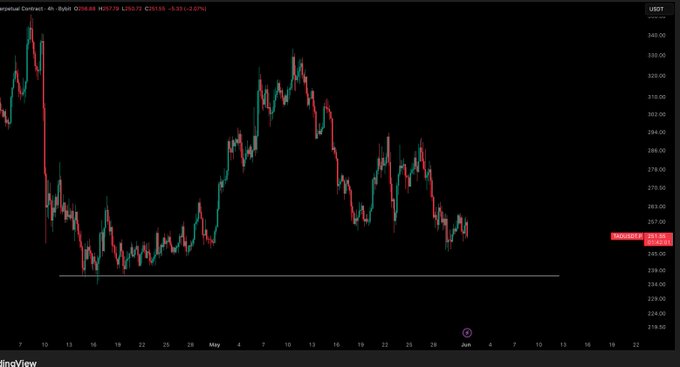The height and width of the screenshot is (367, 680).
Task: Click the 263.00 price axis label
Action: click(x=657, y=206)
